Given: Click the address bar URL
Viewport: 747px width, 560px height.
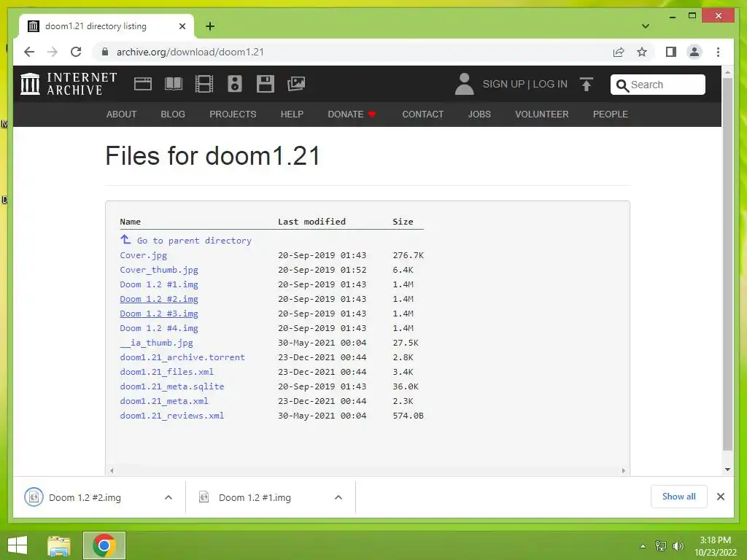Looking at the screenshot, I should tap(190, 52).
